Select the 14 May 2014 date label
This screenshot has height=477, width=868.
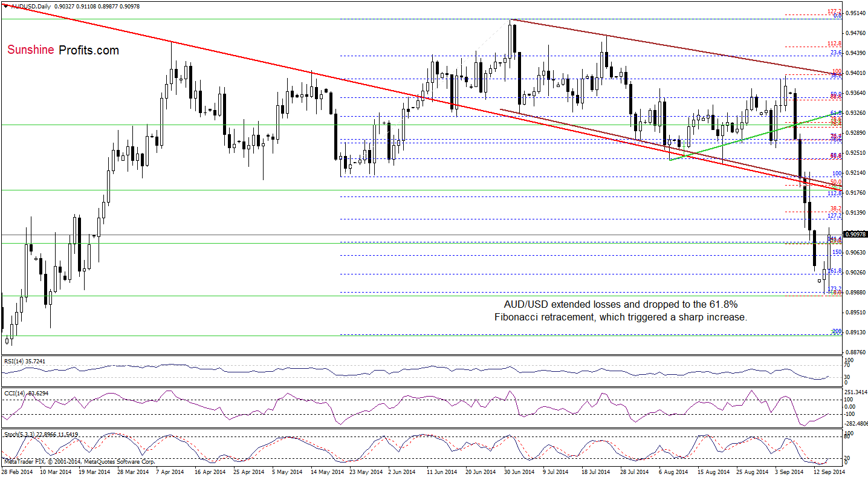pos(326,472)
